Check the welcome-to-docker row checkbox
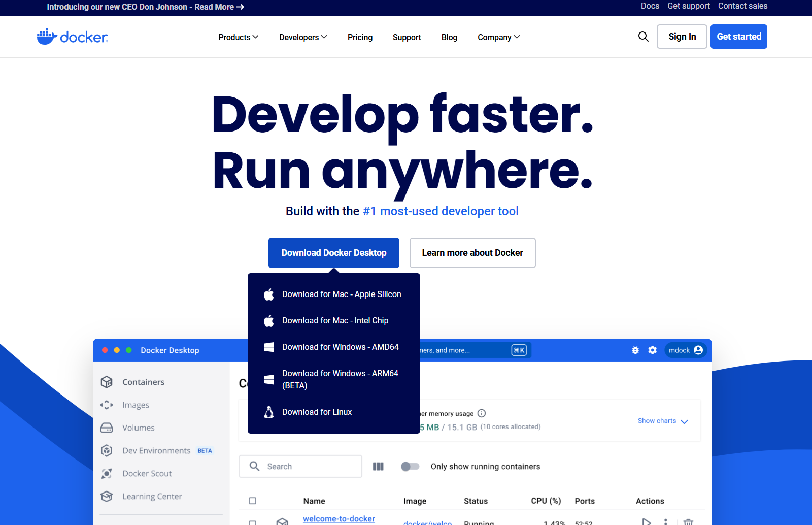Viewport: 812px width, 525px height. pyautogui.click(x=253, y=522)
